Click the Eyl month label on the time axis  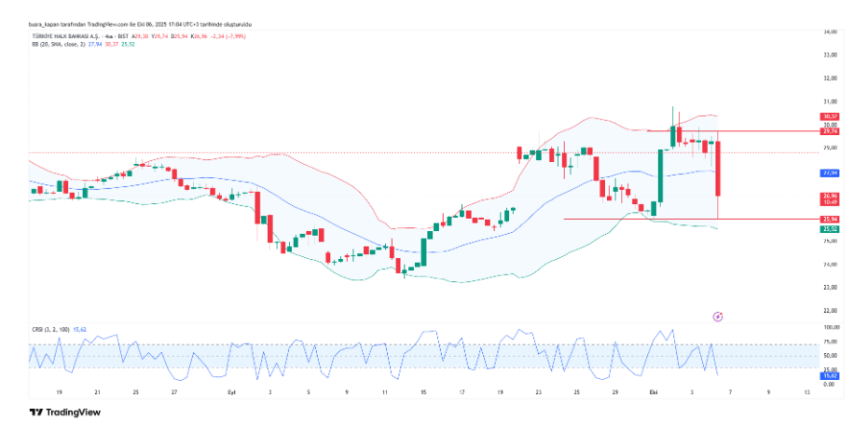(x=233, y=393)
